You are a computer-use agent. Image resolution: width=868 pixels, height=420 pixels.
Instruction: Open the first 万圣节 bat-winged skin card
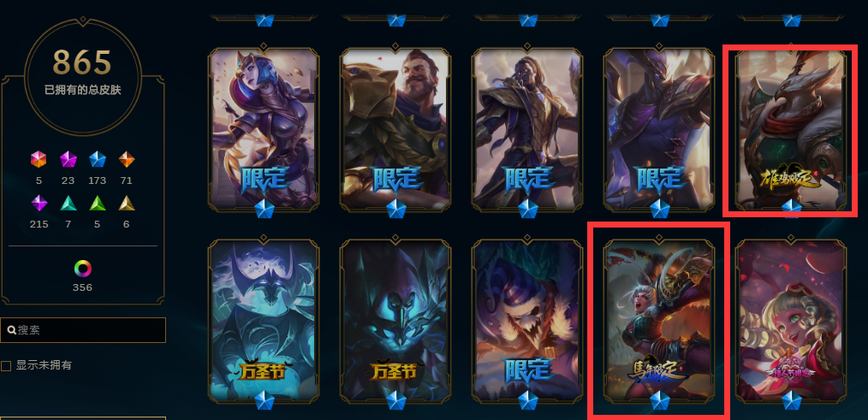point(264,321)
